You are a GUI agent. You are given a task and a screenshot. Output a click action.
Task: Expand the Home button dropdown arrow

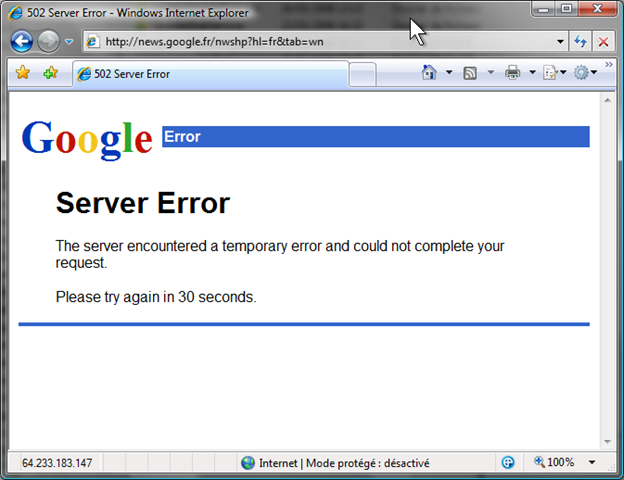(449, 72)
